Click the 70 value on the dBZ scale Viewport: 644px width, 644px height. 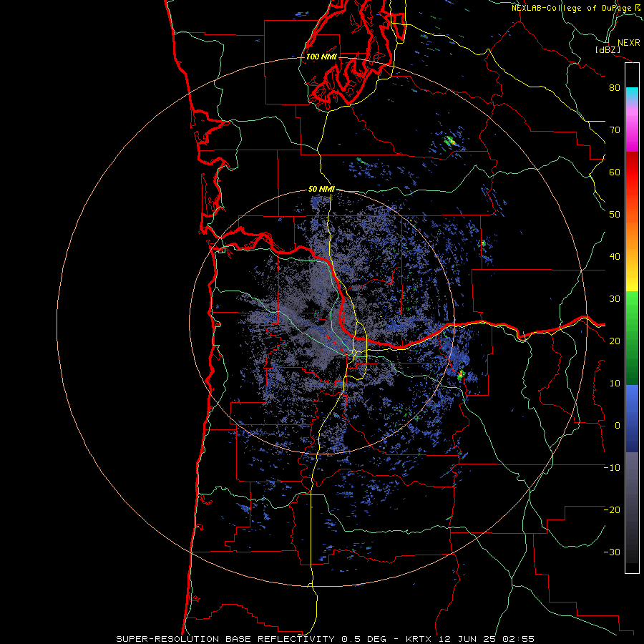pyautogui.click(x=615, y=130)
